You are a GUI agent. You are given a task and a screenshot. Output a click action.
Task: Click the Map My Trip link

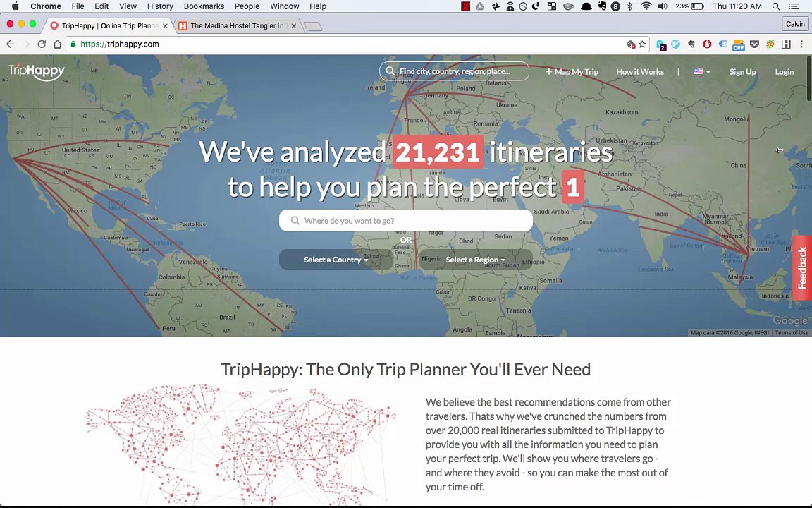click(x=571, y=71)
